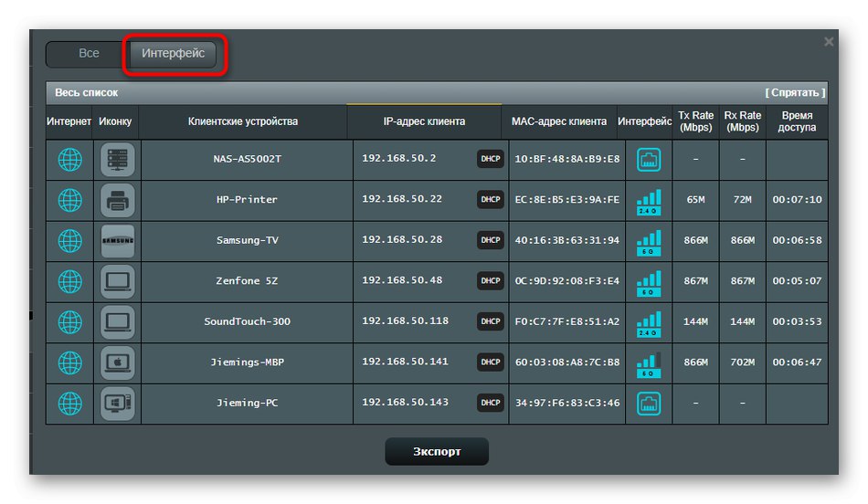Click the DHCP badge for 192.168.50.2
This screenshot has width=868, height=504.
pyautogui.click(x=491, y=159)
